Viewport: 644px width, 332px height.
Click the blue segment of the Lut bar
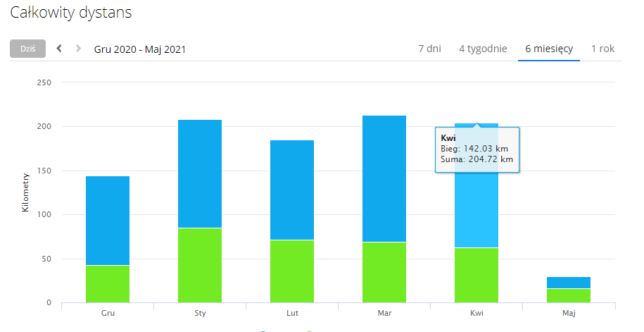tap(292, 190)
